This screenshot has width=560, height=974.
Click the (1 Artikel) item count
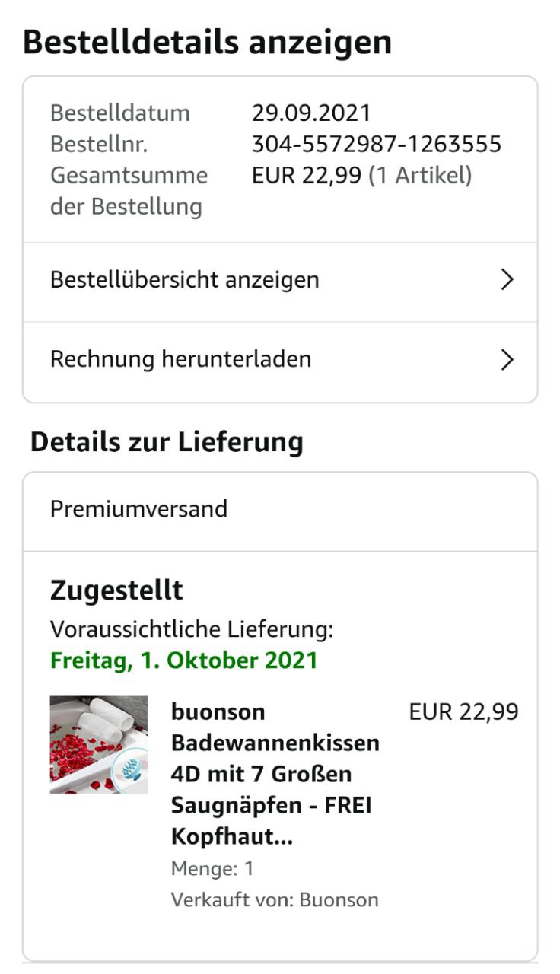(x=420, y=176)
